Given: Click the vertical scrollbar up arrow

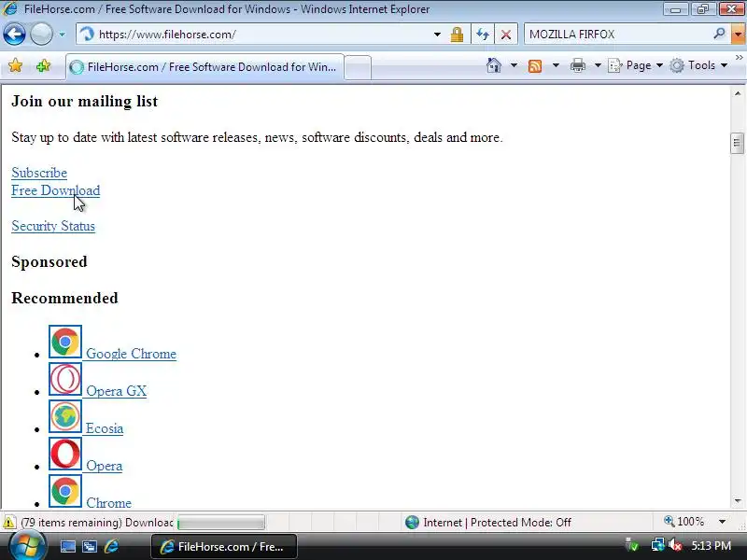Looking at the screenshot, I should pos(738,94).
